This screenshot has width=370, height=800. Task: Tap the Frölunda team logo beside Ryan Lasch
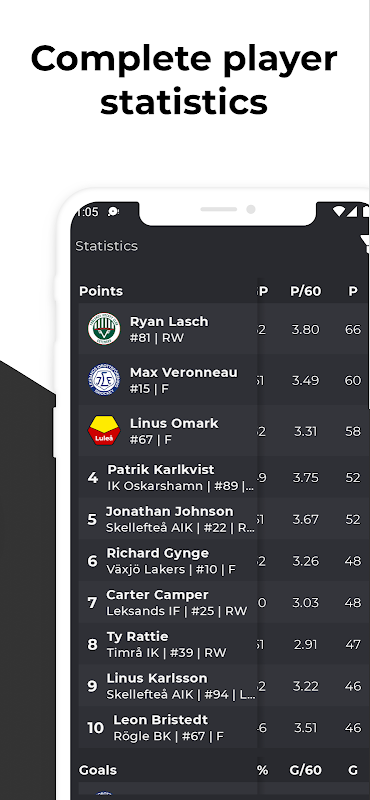coord(104,329)
